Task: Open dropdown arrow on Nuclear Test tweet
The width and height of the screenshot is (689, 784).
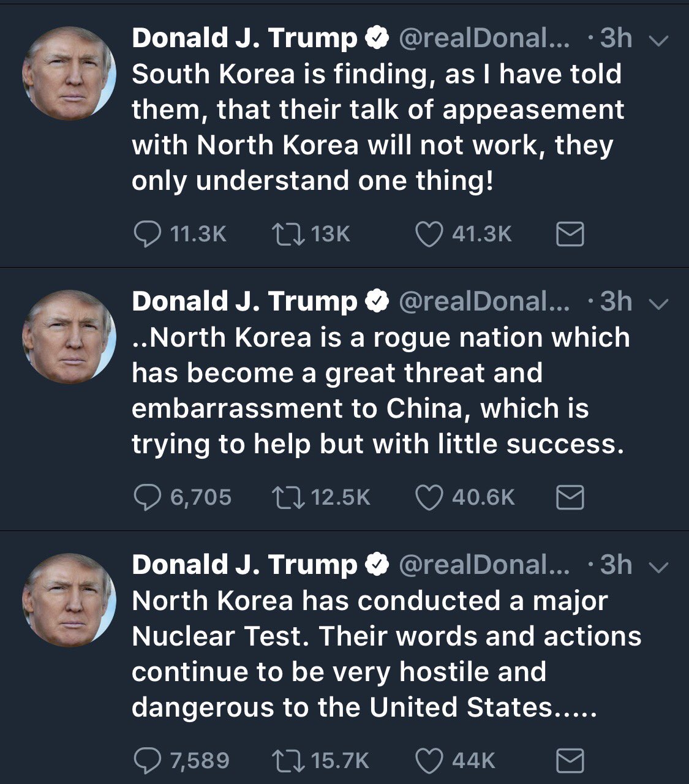Action: pos(658,567)
